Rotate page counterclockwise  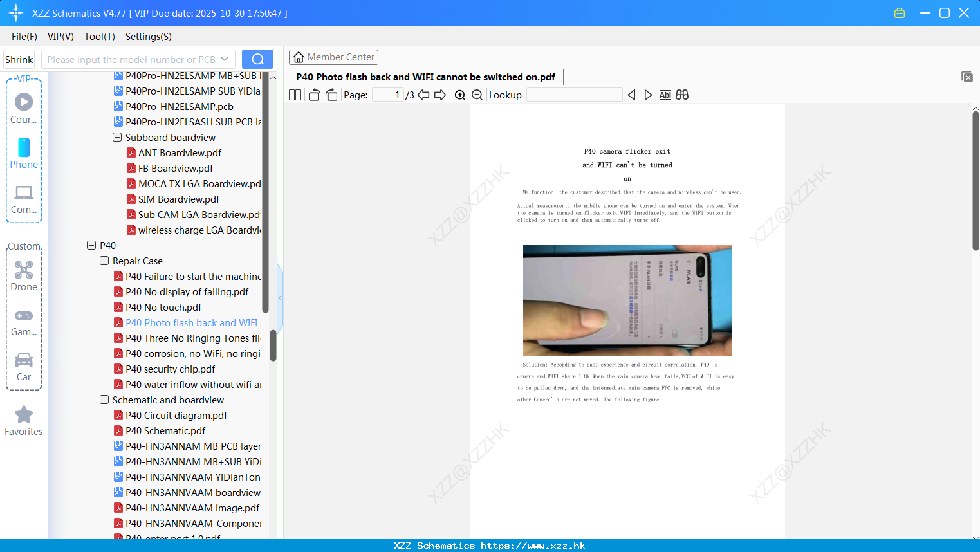tap(315, 95)
